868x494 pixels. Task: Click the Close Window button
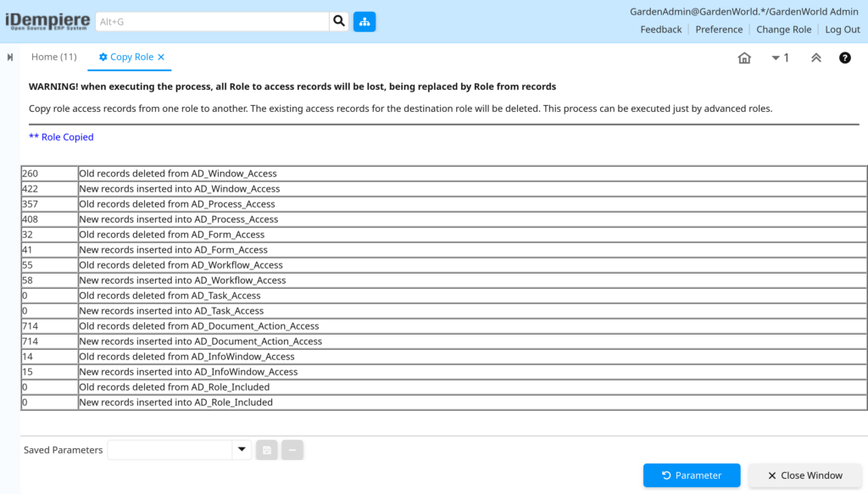coord(805,475)
